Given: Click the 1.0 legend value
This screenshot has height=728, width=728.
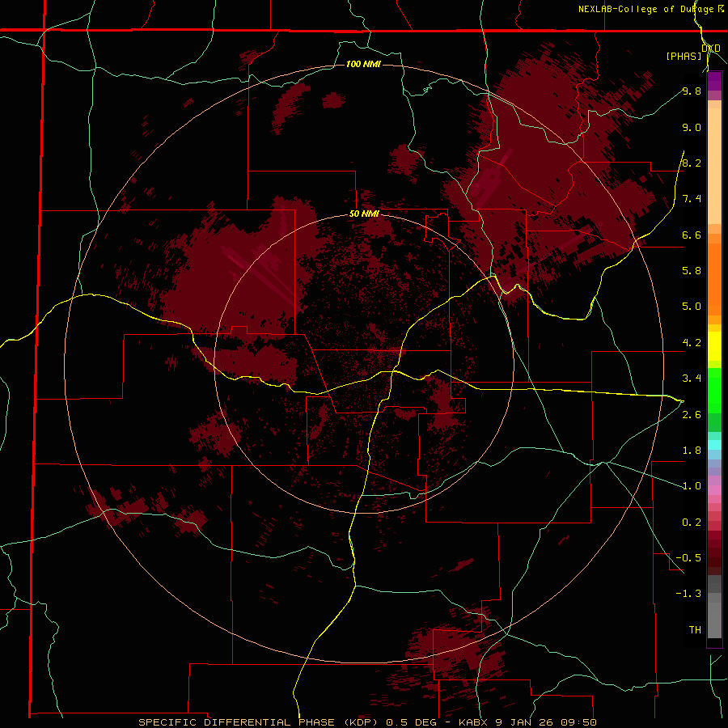Looking at the screenshot, I should (x=692, y=486).
